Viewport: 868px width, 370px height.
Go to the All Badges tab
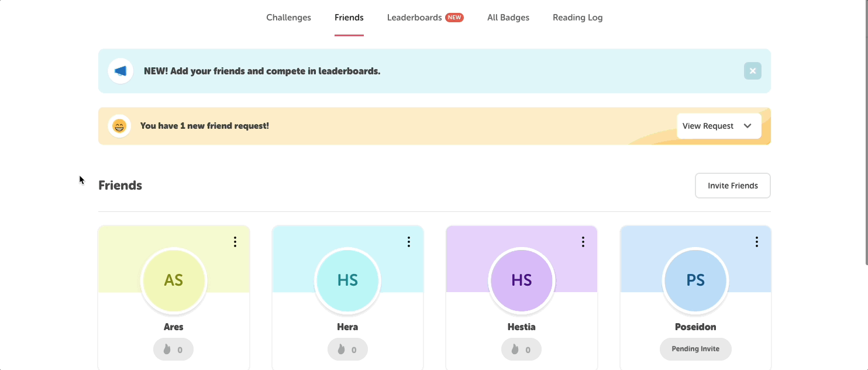click(508, 18)
